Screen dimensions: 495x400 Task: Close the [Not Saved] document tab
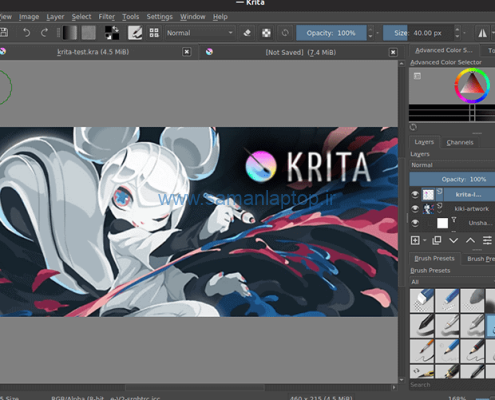point(393,52)
